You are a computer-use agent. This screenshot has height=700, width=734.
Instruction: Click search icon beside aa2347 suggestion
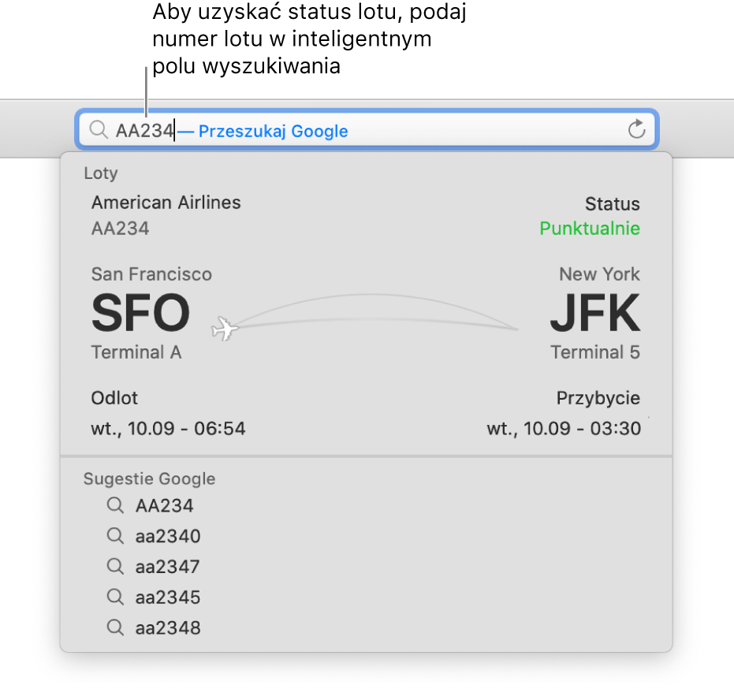click(x=115, y=566)
